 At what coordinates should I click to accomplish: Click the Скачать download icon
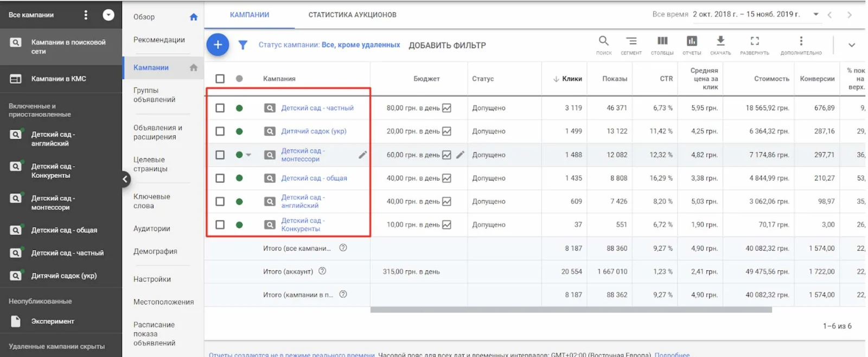pos(720,41)
